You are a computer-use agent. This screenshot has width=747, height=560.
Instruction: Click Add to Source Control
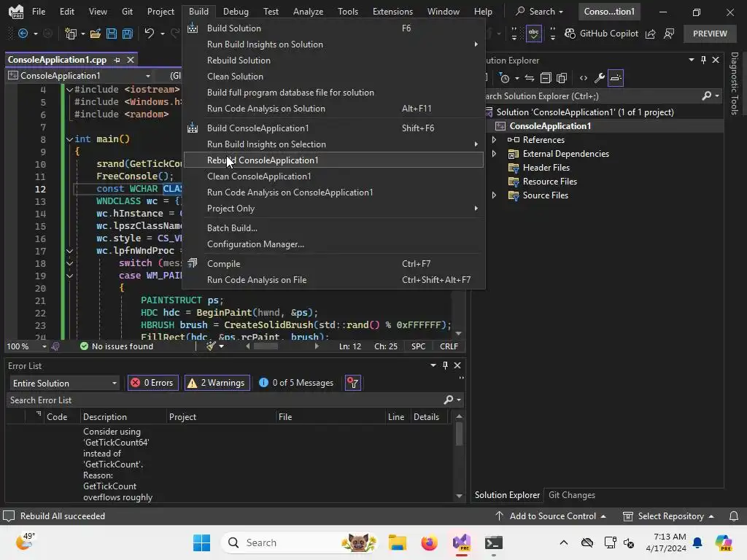(x=551, y=516)
